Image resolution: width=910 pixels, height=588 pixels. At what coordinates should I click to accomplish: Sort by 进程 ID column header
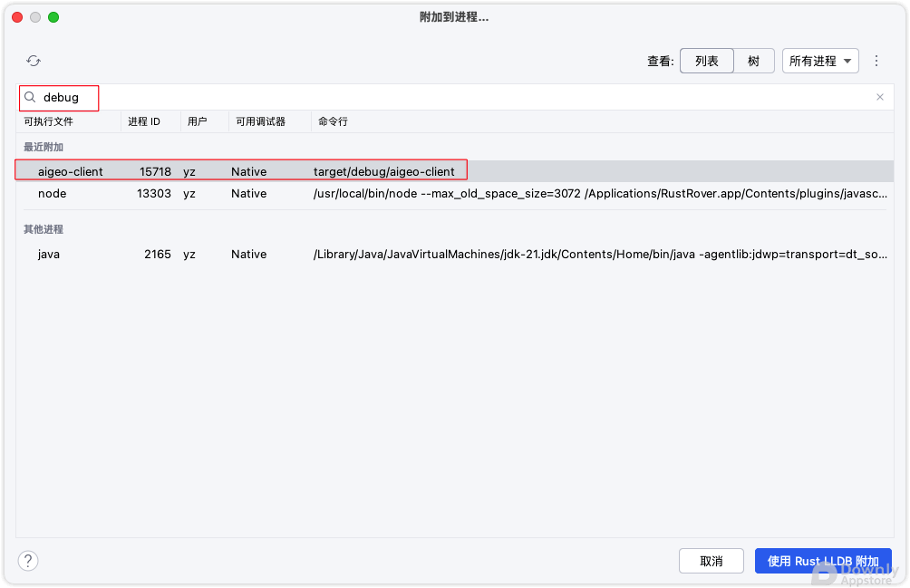[x=144, y=121]
